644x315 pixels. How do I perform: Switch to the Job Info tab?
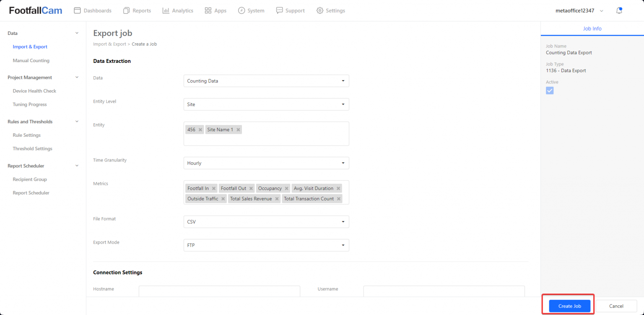[592, 29]
